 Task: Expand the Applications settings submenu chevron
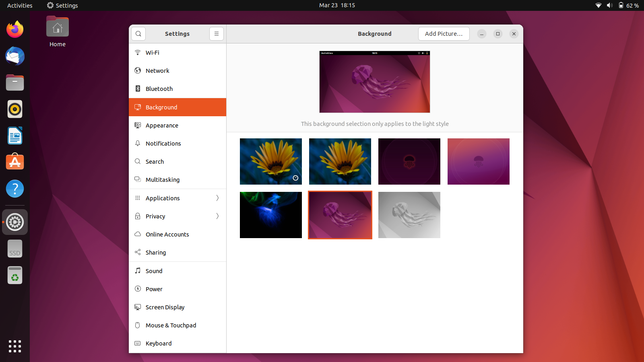click(x=217, y=198)
